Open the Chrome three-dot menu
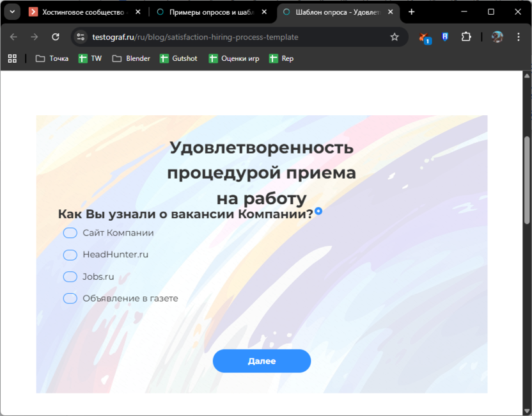 tap(519, 36)
